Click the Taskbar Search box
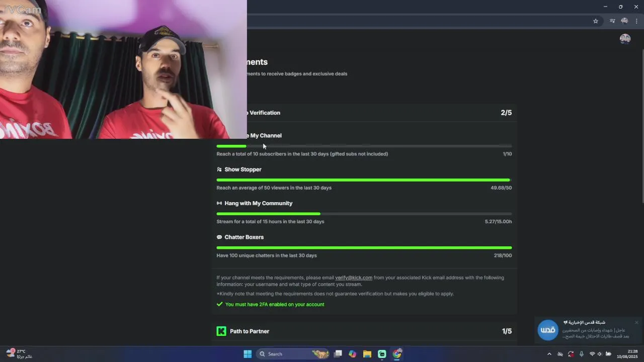The width and height of the screenshot is (644, 362). [x=292, y=354]
